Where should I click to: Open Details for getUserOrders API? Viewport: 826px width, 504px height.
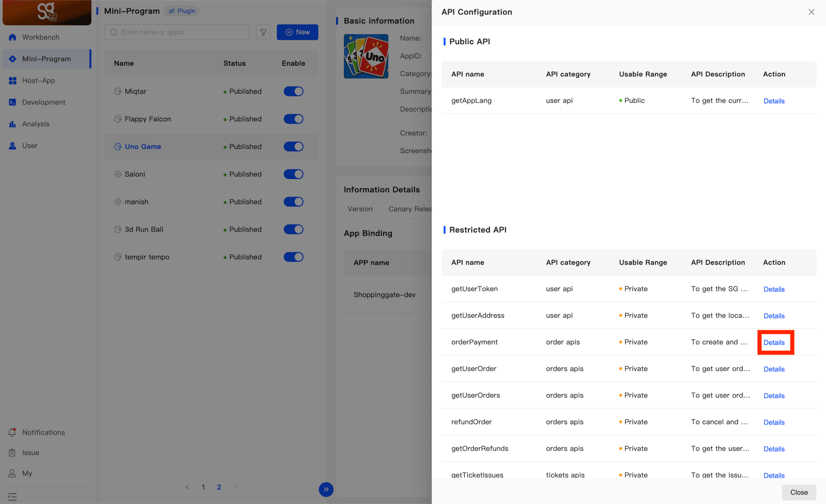774,396
